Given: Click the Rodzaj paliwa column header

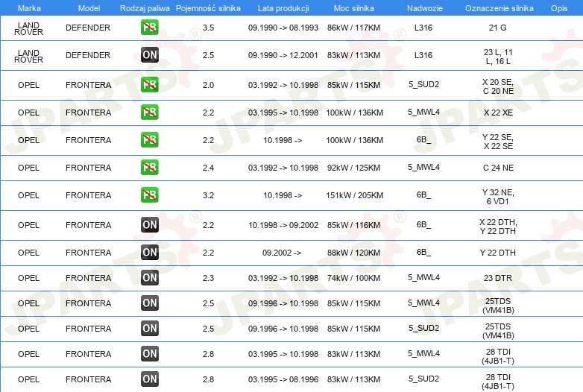Looking at the screenshot, I should (x=145, y=8).
